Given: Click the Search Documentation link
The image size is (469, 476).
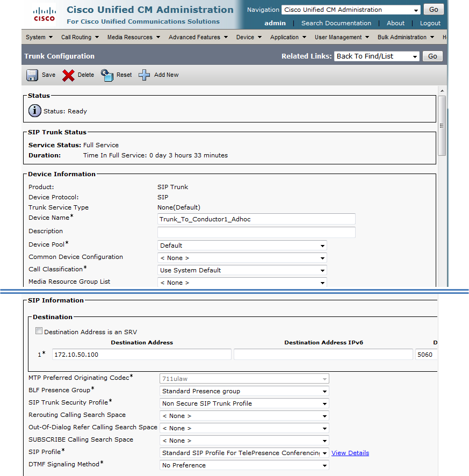Looking at the screenshot, I should click(x=336, y=23).
